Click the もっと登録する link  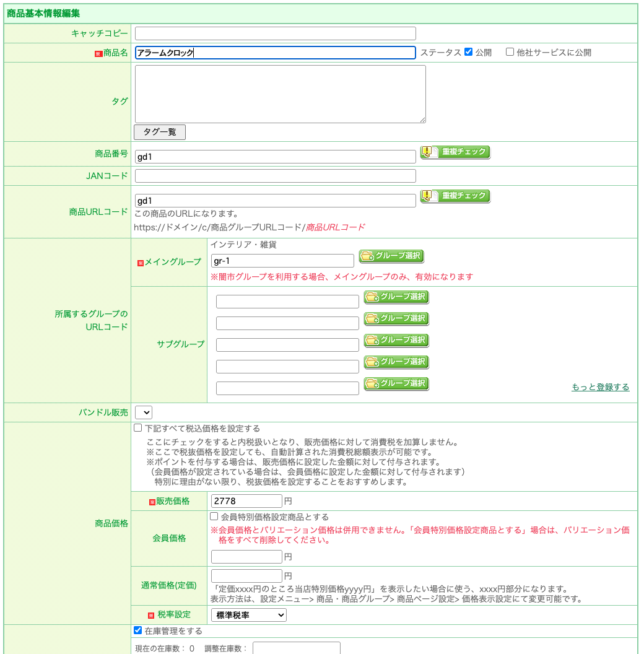coord(600,385)
